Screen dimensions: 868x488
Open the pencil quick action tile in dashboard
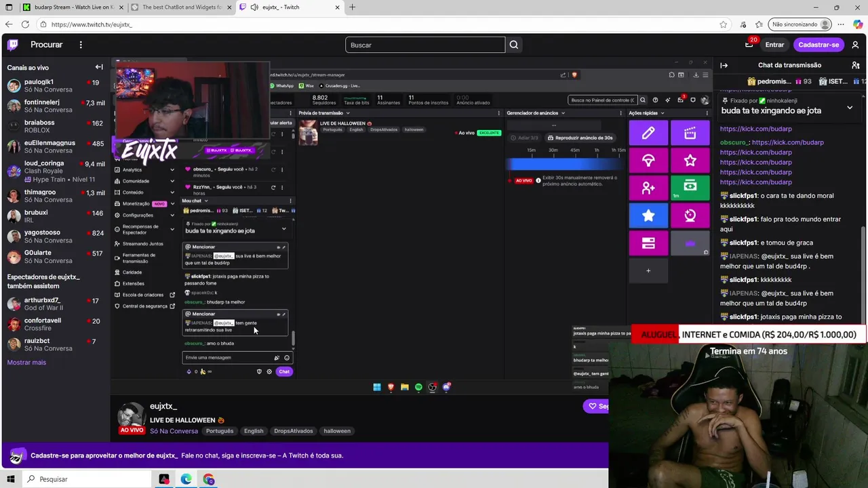point(648,133)
